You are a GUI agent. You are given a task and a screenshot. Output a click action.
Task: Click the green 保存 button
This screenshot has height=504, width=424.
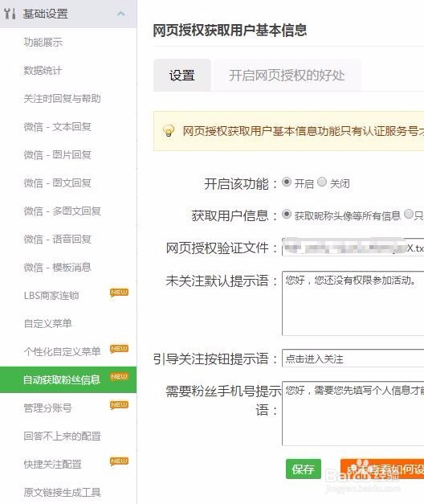pos(304,469)
